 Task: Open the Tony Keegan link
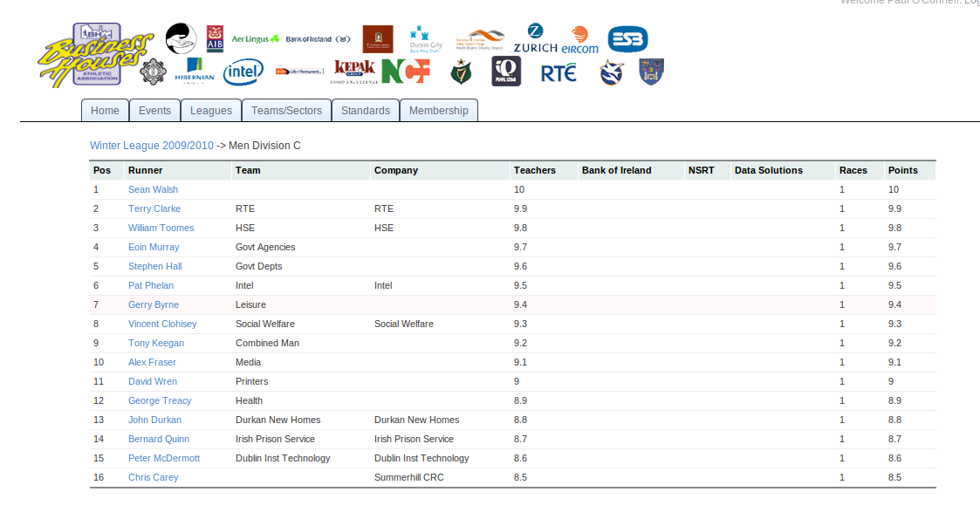(x=156, y=343)
